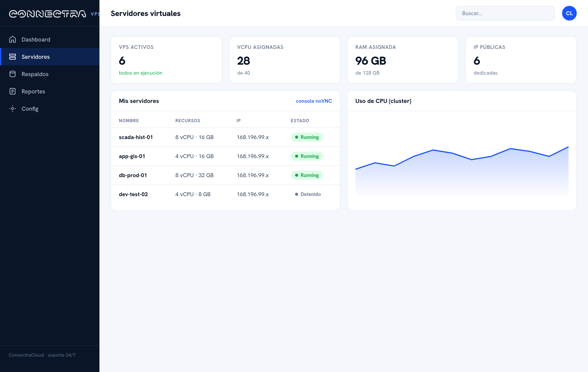Open the consola noVNC link
588x372 pixels.
(x=314, y=101)
